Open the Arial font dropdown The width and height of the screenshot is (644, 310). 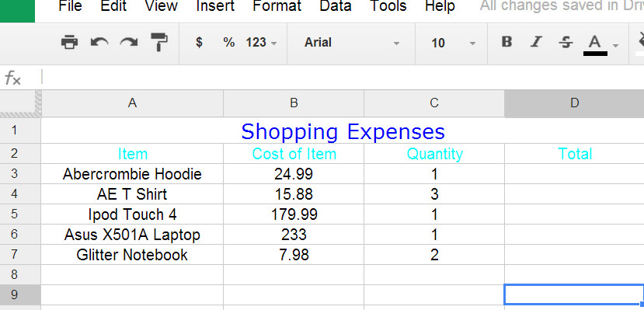352,43
